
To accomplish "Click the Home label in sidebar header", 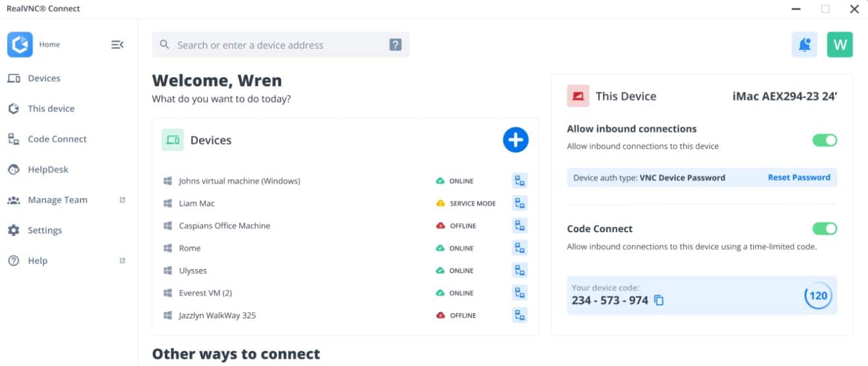I will pos(49,45).
